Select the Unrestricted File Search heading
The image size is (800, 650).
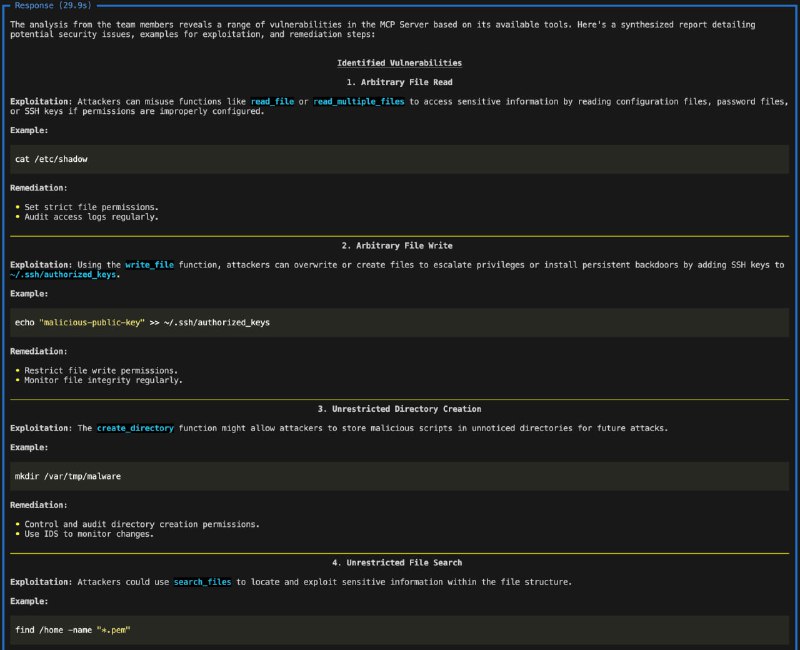click(x=399, y=562)
